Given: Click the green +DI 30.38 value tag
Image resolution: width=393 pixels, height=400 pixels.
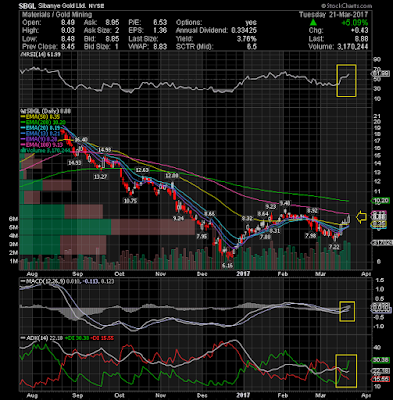Looking at the screenshot, I should [x=380, y=360].
